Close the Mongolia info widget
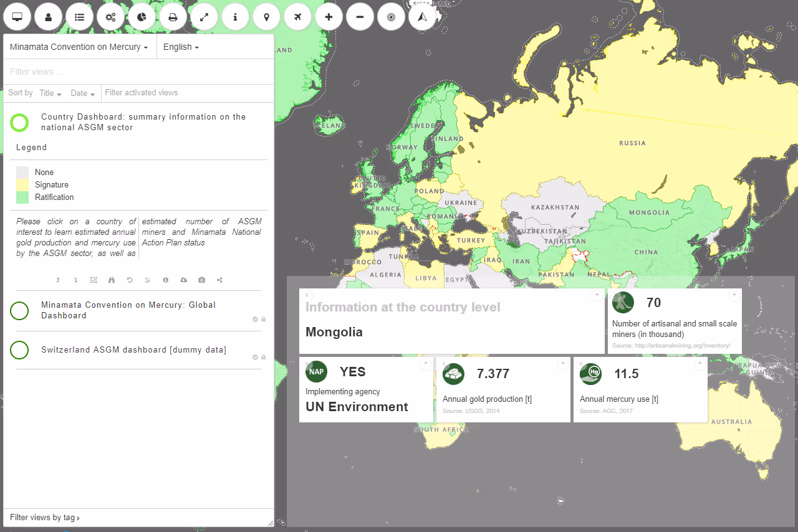The image size is (798, 532). pyautogui.click(x=307, y=295)
